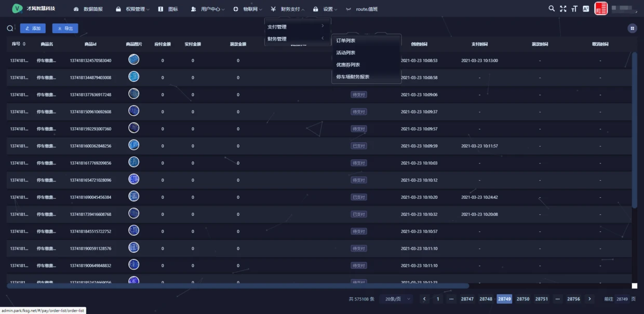Click the 前往 page number input field

click(x=622, y=299)
